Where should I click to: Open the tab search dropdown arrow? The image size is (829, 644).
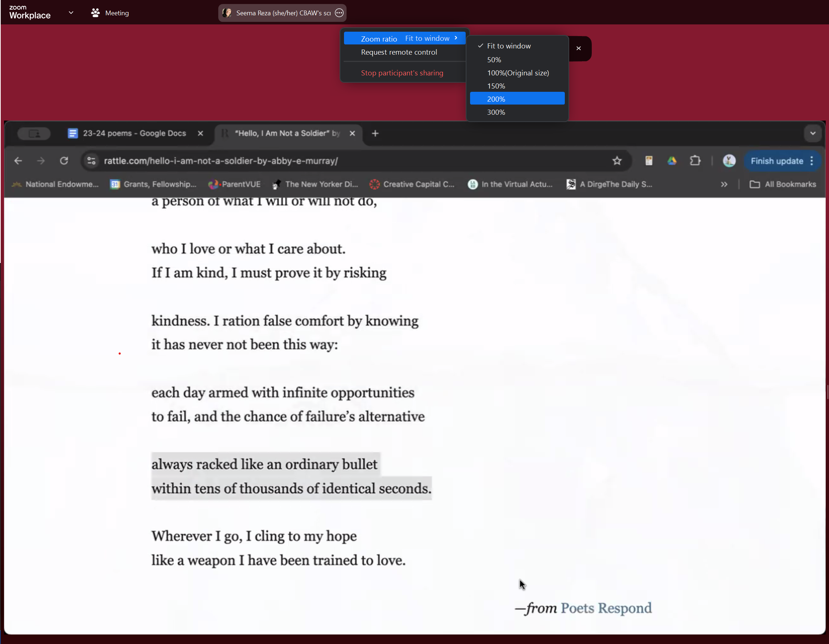(x=813, y=134)
